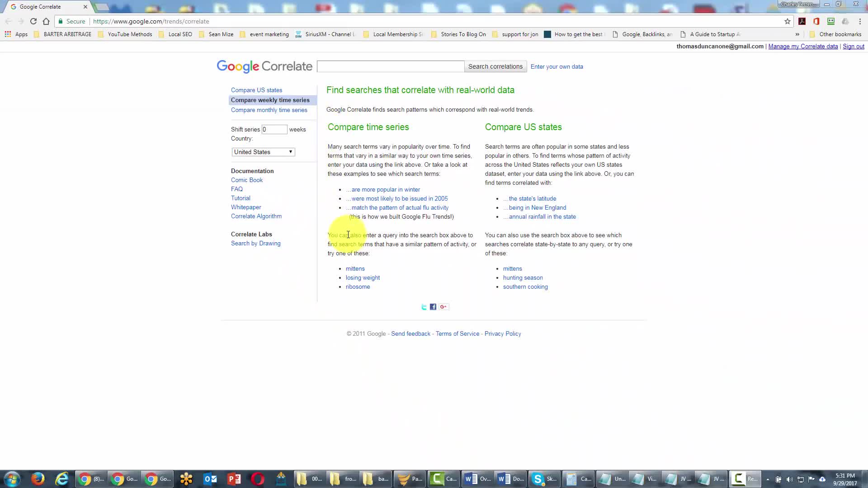Reload the page with the refresh icon
The image size is (868, 488).
point(33,21)
